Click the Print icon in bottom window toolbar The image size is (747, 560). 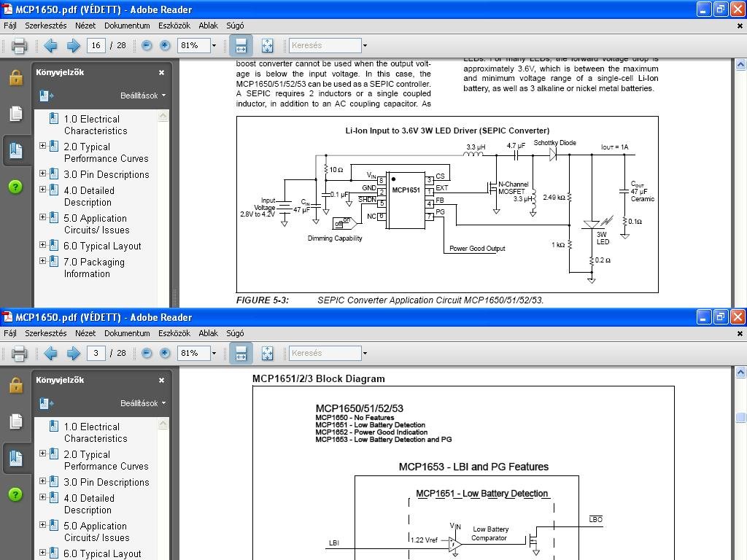(x=19, y=354)
